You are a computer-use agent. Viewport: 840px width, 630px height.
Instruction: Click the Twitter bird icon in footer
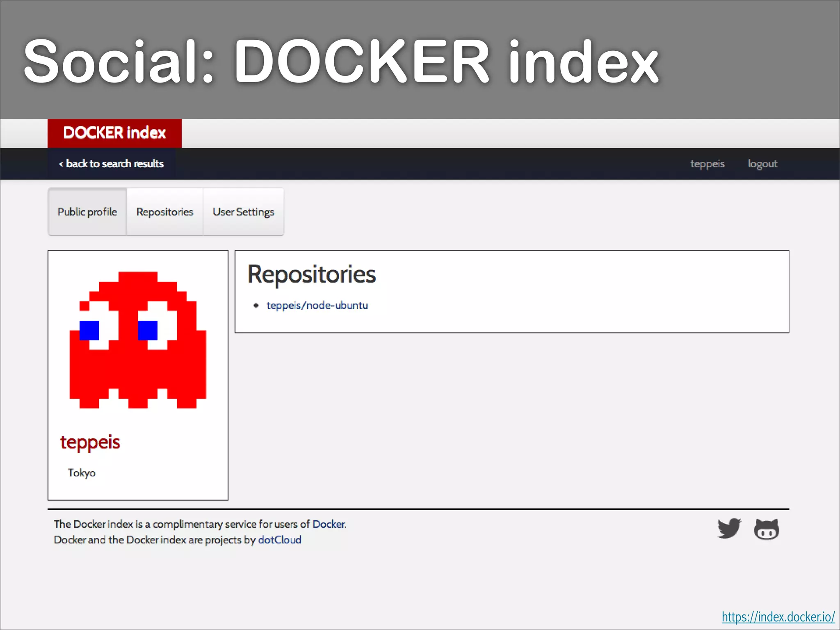point(729,529)
